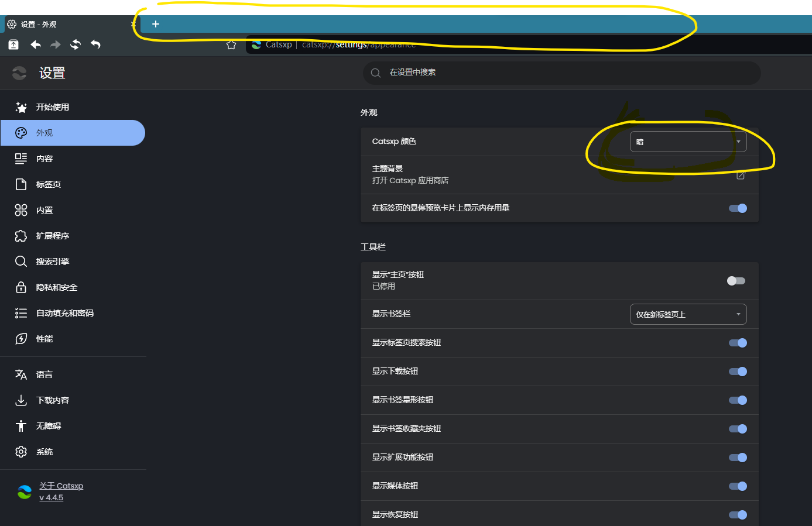Toggle 显示恢复按钮 switch
Image resolution: width=812 pixels, height=526 pixels.
738,515
